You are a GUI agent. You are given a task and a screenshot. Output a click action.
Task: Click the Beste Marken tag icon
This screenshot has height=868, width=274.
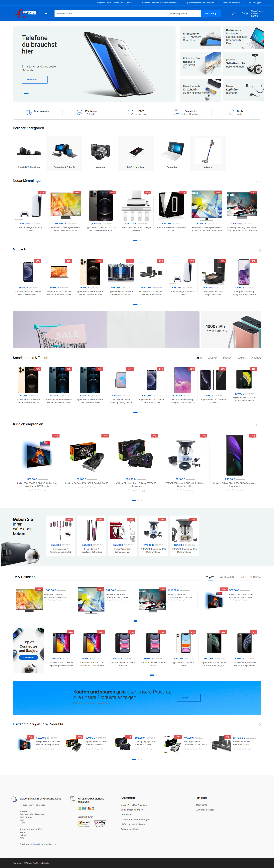point(231,112)
